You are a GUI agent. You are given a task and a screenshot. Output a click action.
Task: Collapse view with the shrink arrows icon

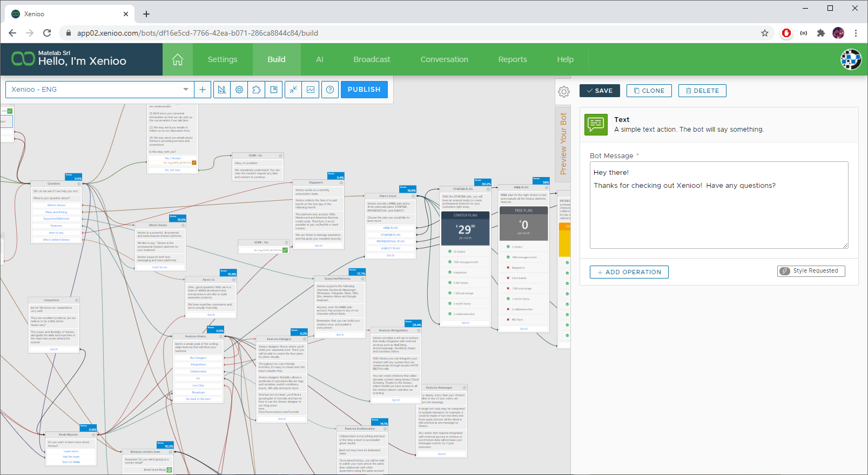coord(293,90)
